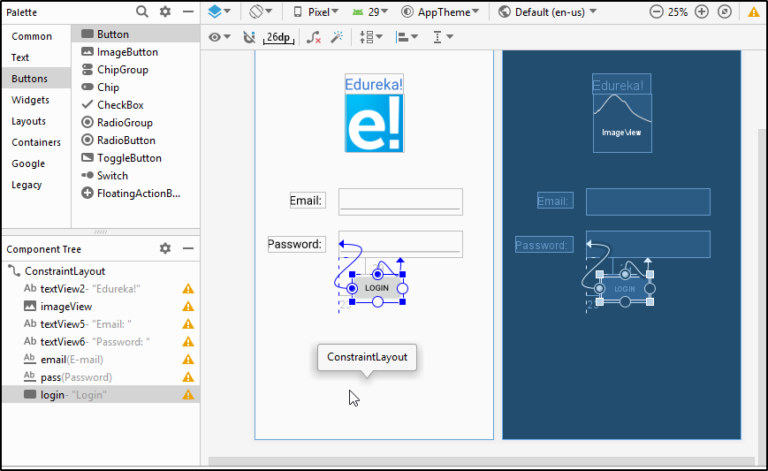Open the view options eye menu

pyautogui.click(x=218, y=37)
